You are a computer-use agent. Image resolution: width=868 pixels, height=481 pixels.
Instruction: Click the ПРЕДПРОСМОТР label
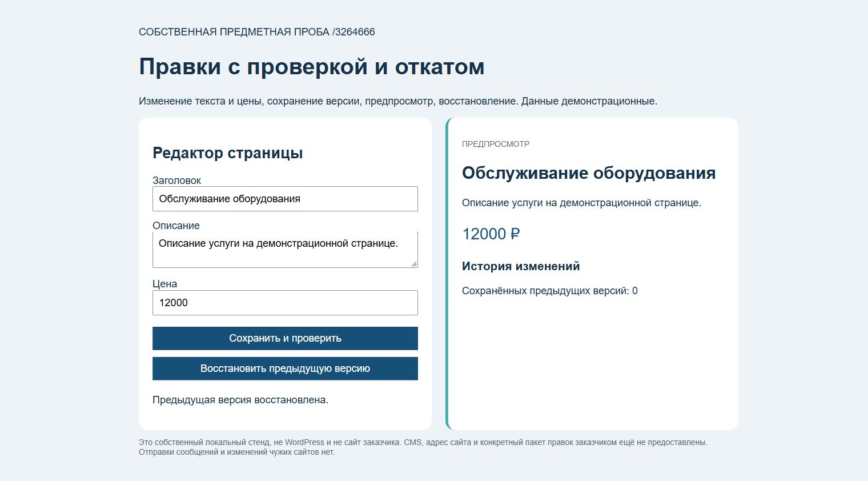(496, 144)
